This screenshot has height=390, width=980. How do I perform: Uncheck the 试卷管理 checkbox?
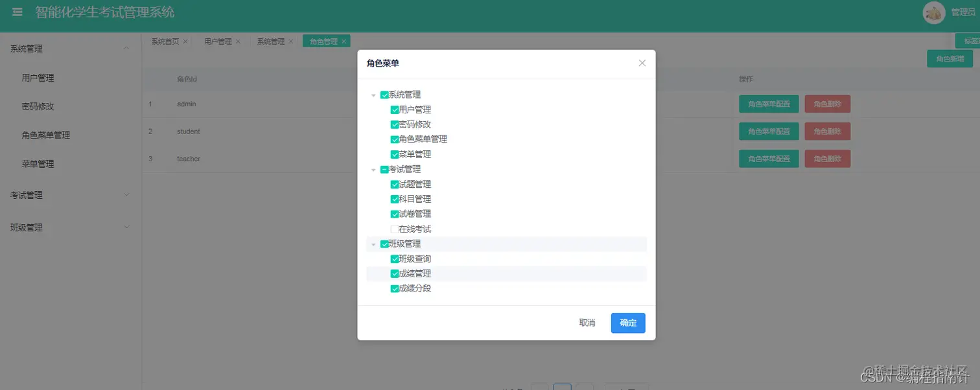click(x=395, y=214)
